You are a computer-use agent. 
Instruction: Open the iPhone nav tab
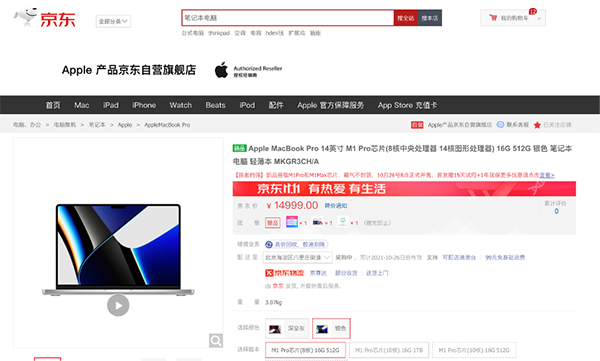[144, 105]
